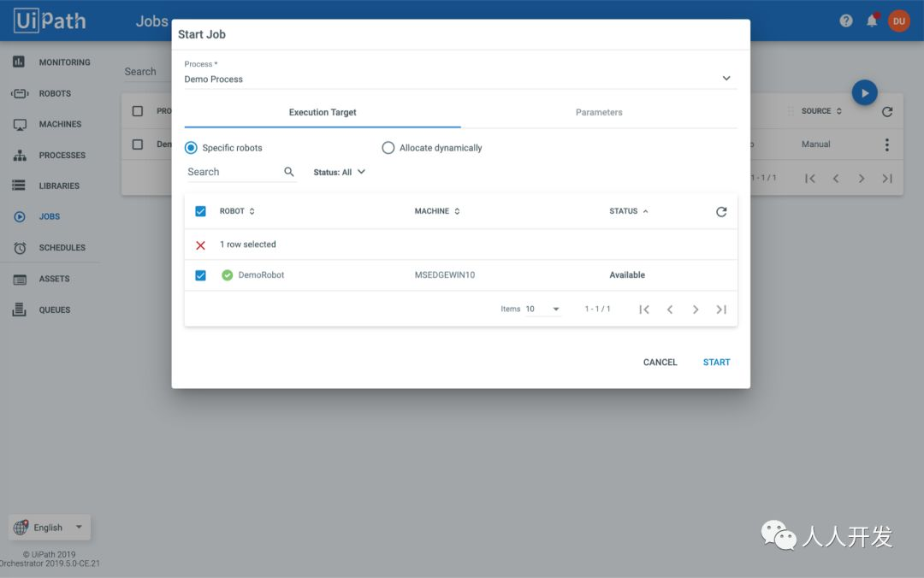Open the notifications bell
Screen dimensions: 924x578
point(872,21)
